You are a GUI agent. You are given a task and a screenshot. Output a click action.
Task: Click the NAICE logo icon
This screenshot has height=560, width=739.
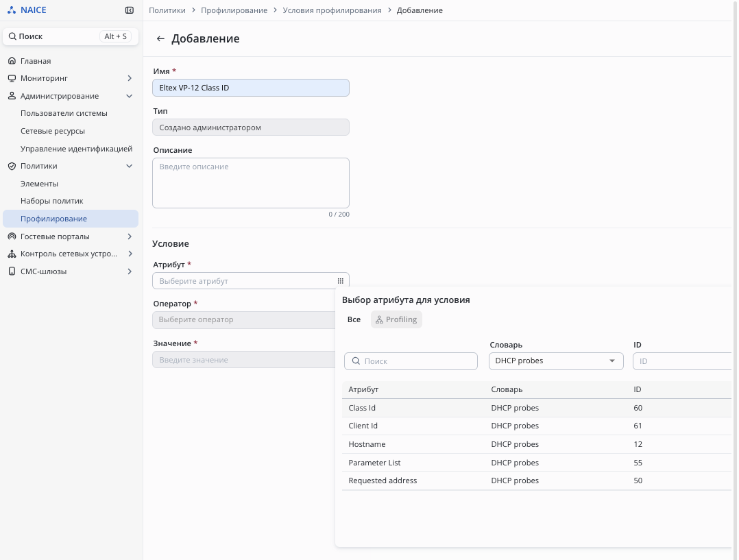coord(11,10)
